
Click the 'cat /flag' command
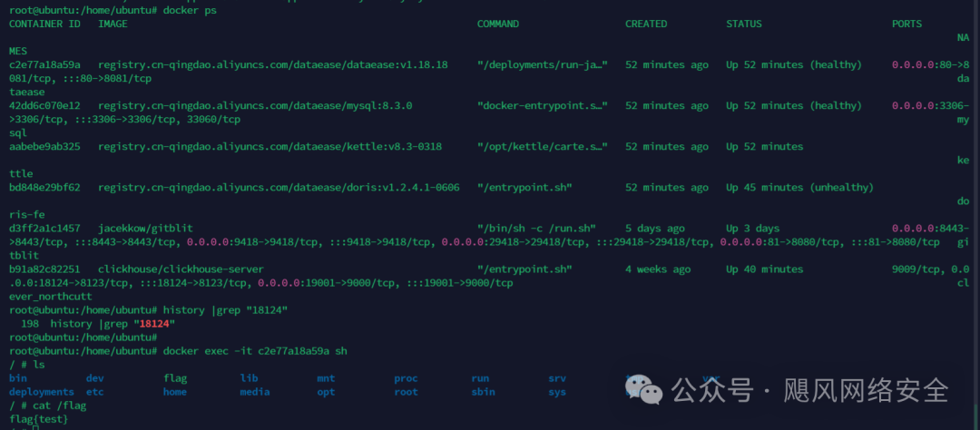click(59, 406)
